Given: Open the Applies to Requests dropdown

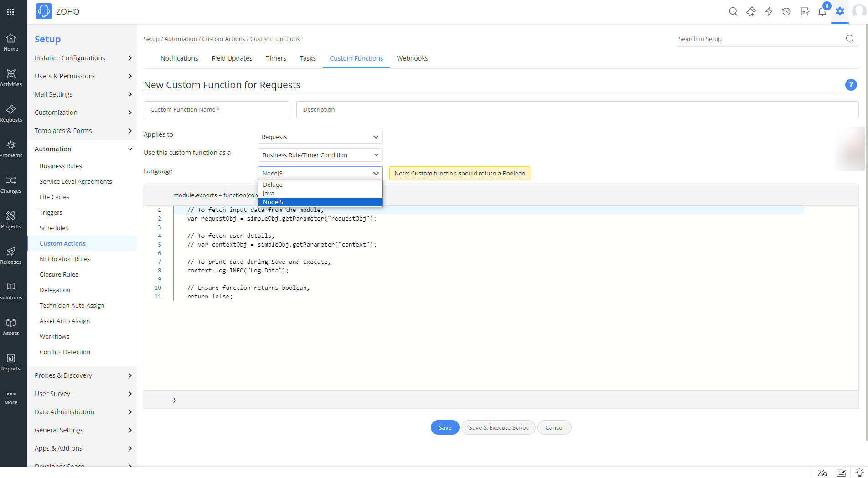Looking at the screenshot, I should (x=320, y=137).
